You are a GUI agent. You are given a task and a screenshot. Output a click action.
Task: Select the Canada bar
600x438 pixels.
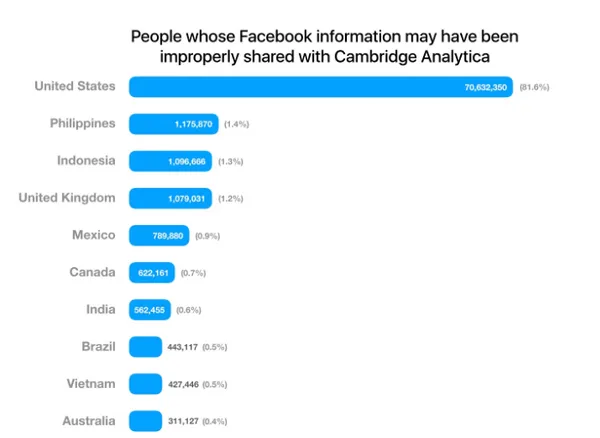click(x=152, y=273)
